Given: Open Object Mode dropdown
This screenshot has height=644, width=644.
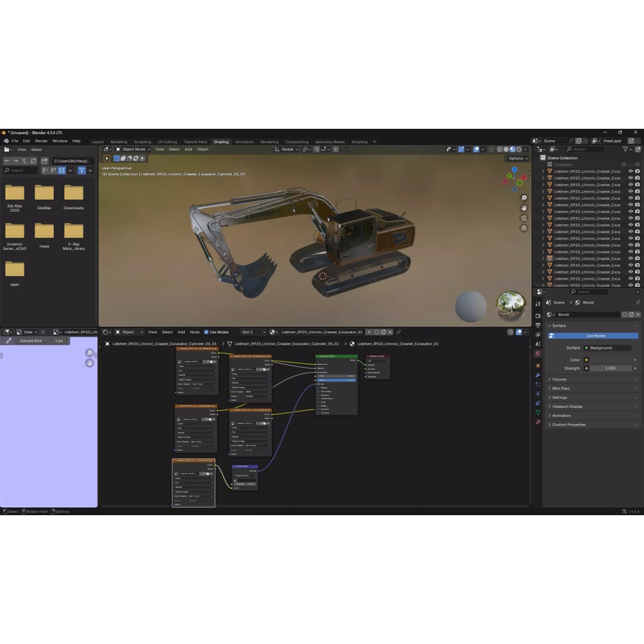Looking at the screenshot, I should click(133, 150).
